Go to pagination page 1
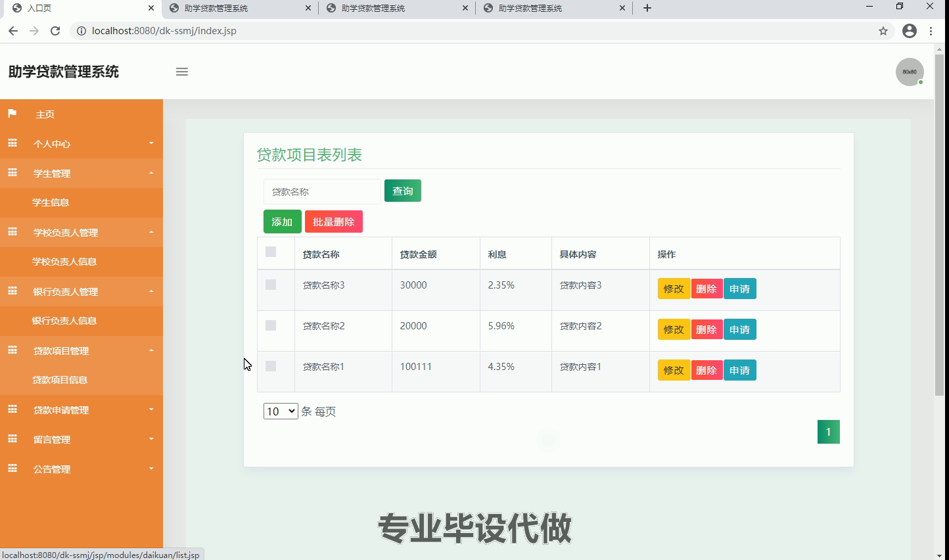 coord(828,432)
